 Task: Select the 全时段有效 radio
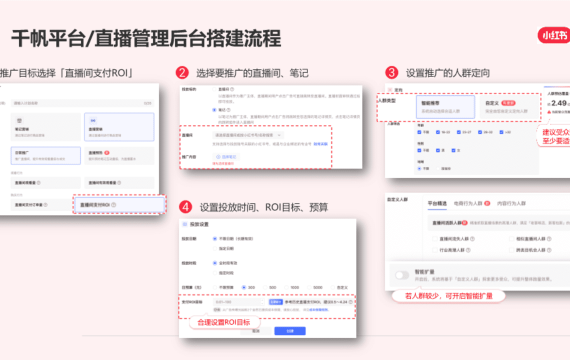pyautogui.click(x=215, y=263)
